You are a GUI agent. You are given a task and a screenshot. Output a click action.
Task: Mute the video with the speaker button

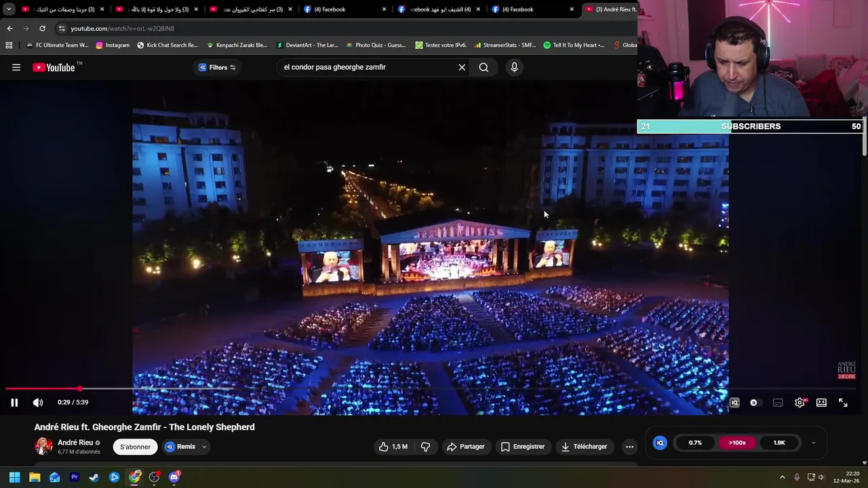(38, 403)
